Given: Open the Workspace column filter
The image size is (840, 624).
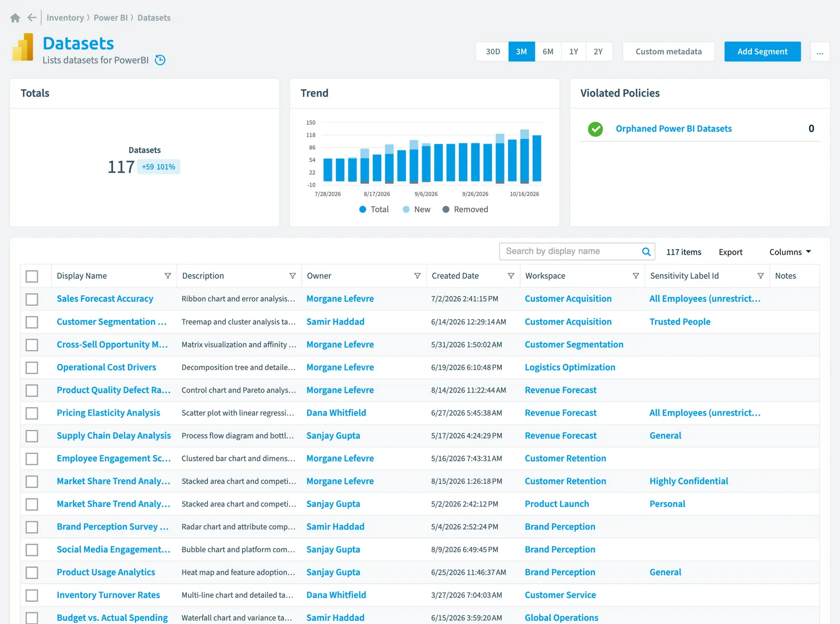Looking at the screenshot, I should [636, 276].
